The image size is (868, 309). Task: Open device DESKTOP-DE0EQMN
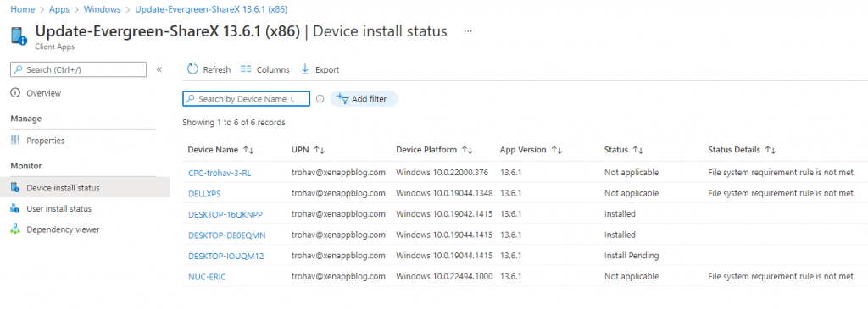click(x=227, y=235)
